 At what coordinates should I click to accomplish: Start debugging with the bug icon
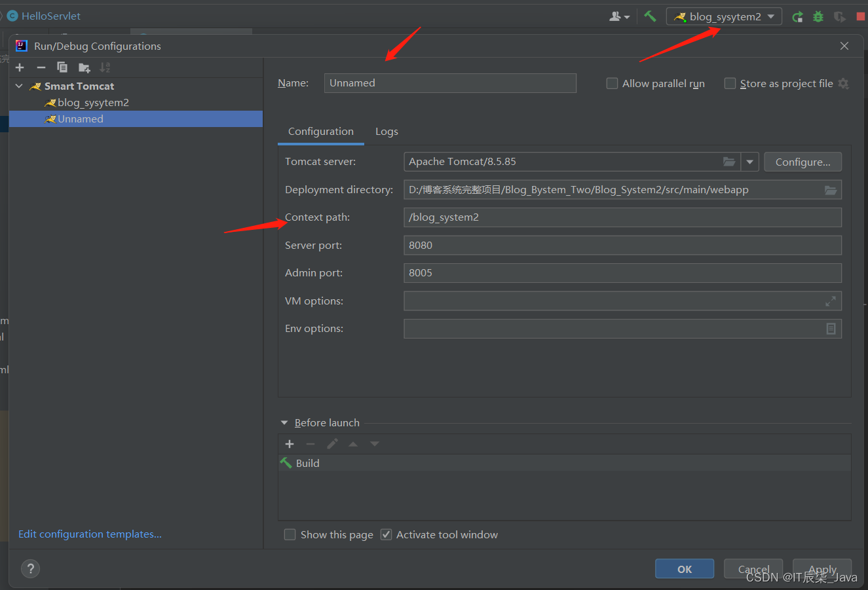point(818,16)
